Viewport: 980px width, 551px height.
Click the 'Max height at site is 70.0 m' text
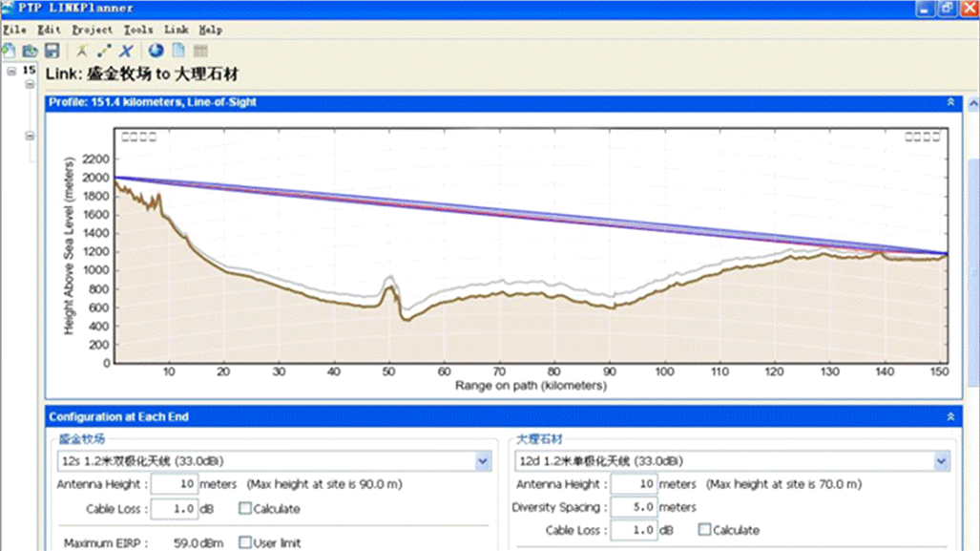tap(783, 484)
